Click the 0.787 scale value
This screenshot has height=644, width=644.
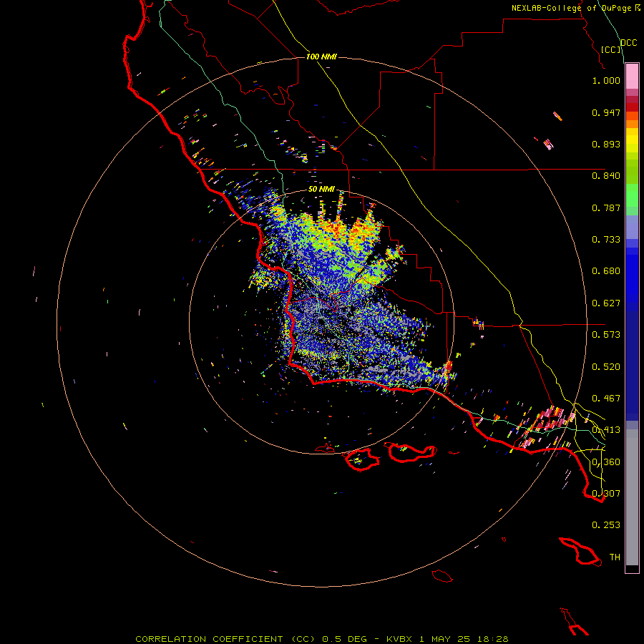click(x=606, y=208)
